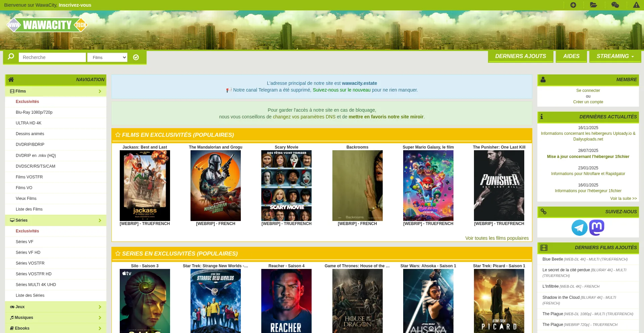Open the Super Mario Galaxy film poster
The image size is (644, 333).
pos(428,185)
